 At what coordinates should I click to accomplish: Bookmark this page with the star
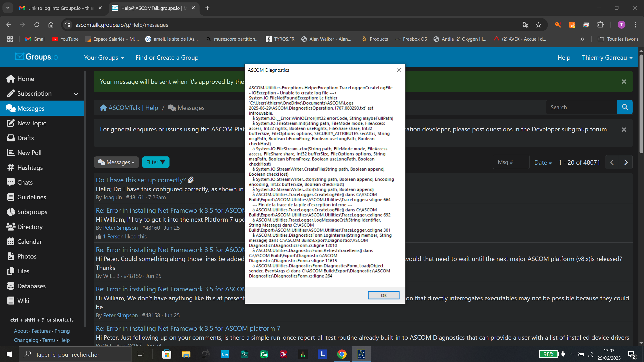click(x=538, y=25)
